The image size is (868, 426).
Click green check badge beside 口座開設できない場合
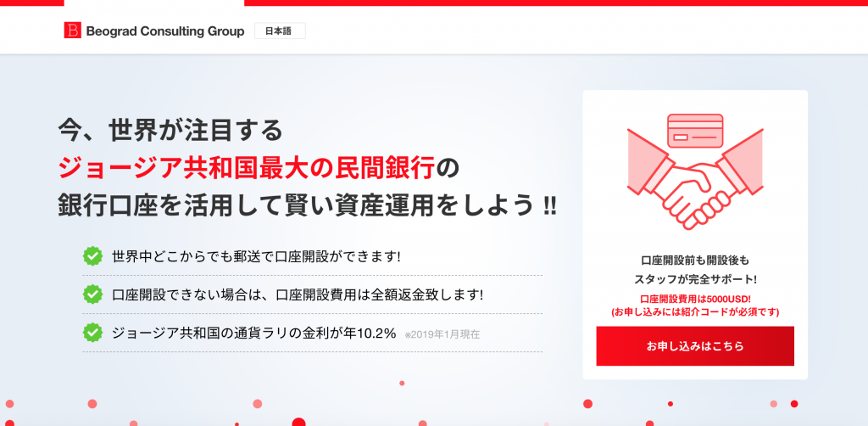click(92, 294)
